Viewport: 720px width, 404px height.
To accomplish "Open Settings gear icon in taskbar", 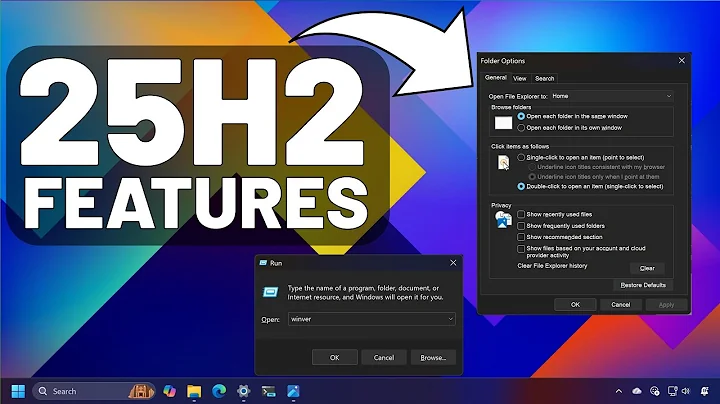I will click(244, 391).
